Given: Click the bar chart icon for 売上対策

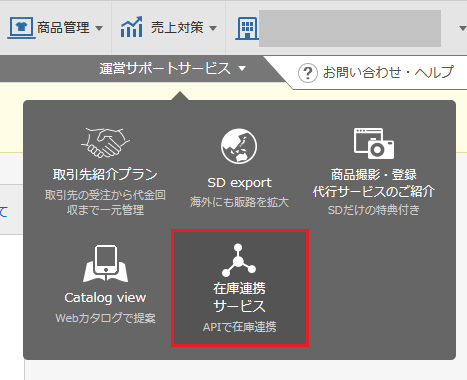Looking at the screenshot, I should coord(131,27).
